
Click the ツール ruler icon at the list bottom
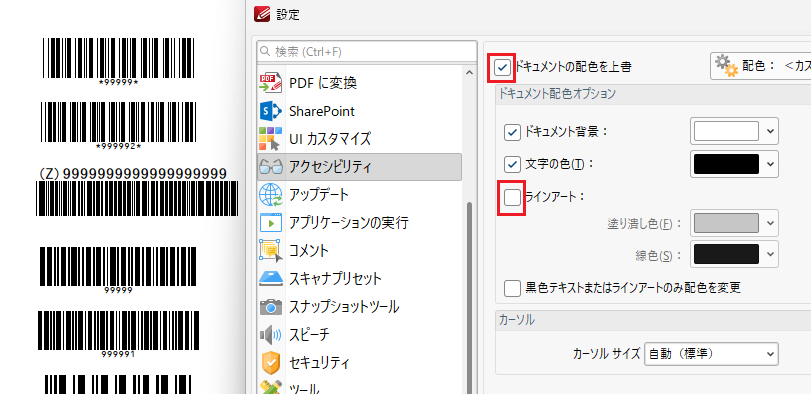[271, 388]
